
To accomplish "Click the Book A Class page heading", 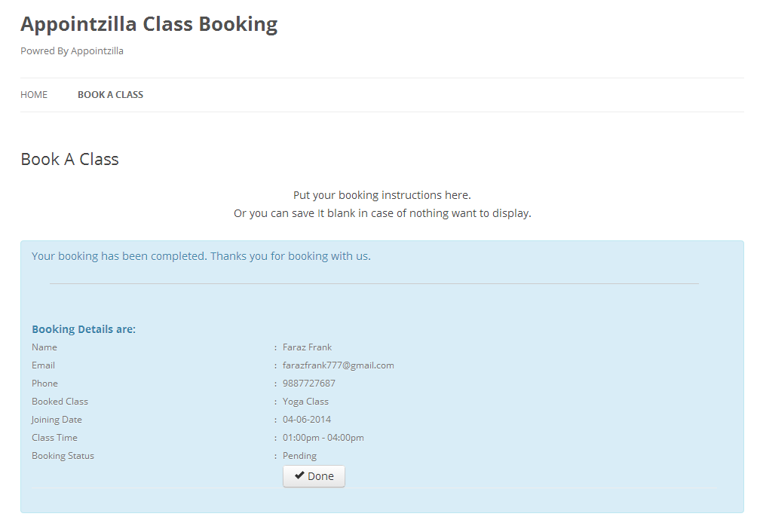I will [x=70, y=160].
